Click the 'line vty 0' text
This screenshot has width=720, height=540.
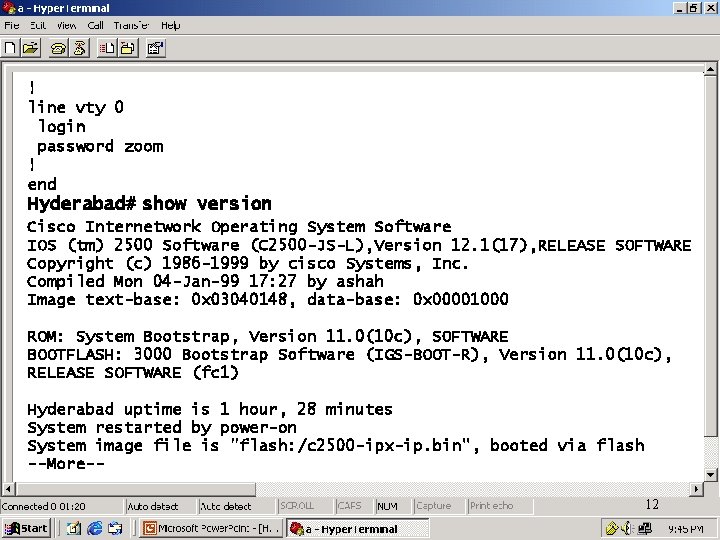tap(76, 107)
